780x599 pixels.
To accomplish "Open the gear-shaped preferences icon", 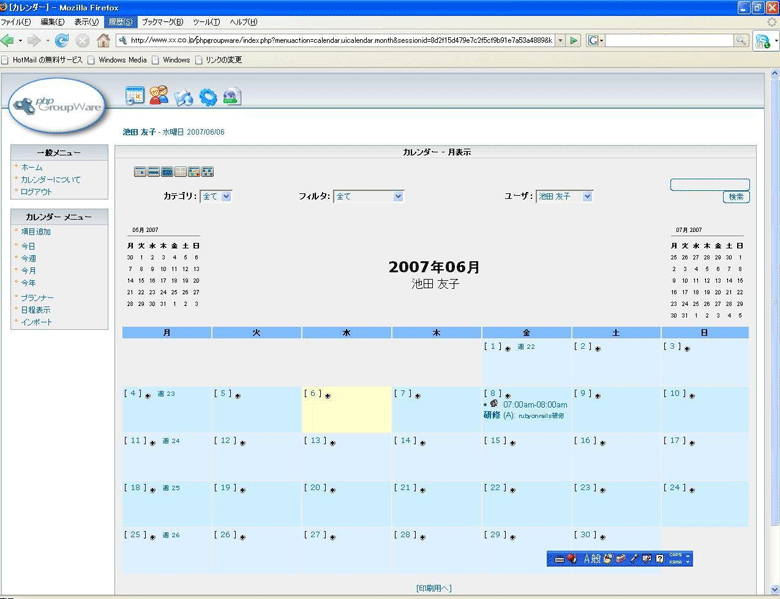I will click(x=208, y=96).
